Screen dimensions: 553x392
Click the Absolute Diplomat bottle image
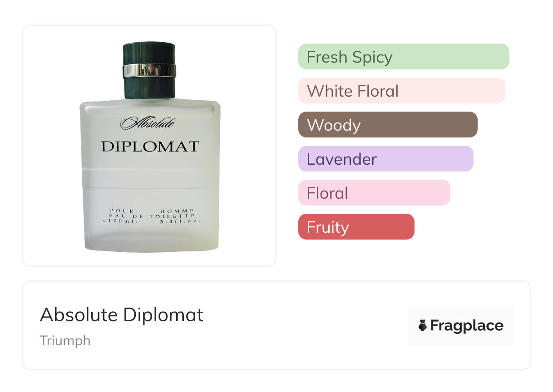coord(150,147)
